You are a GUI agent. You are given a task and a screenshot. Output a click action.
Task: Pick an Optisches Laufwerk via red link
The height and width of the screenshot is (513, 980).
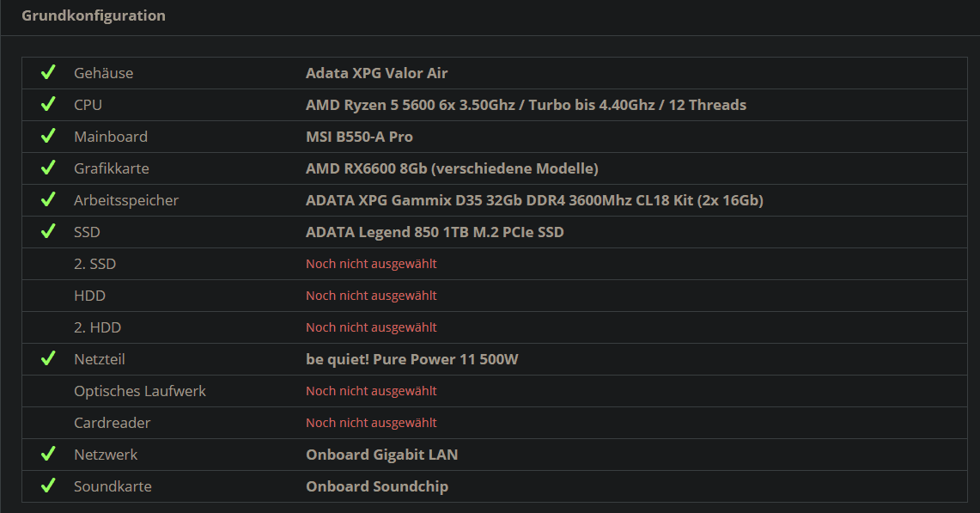371,391
